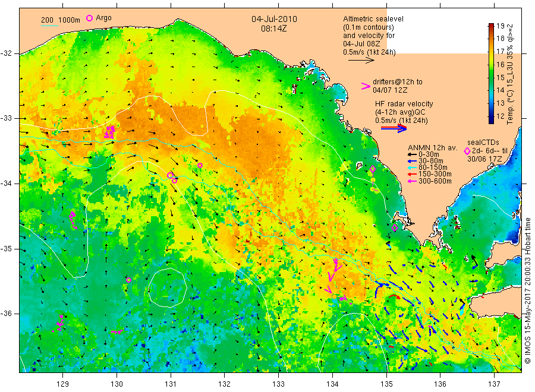535x392 pixels.
Task: Click the longitude axis label 129
Action: tap(62, 384)
